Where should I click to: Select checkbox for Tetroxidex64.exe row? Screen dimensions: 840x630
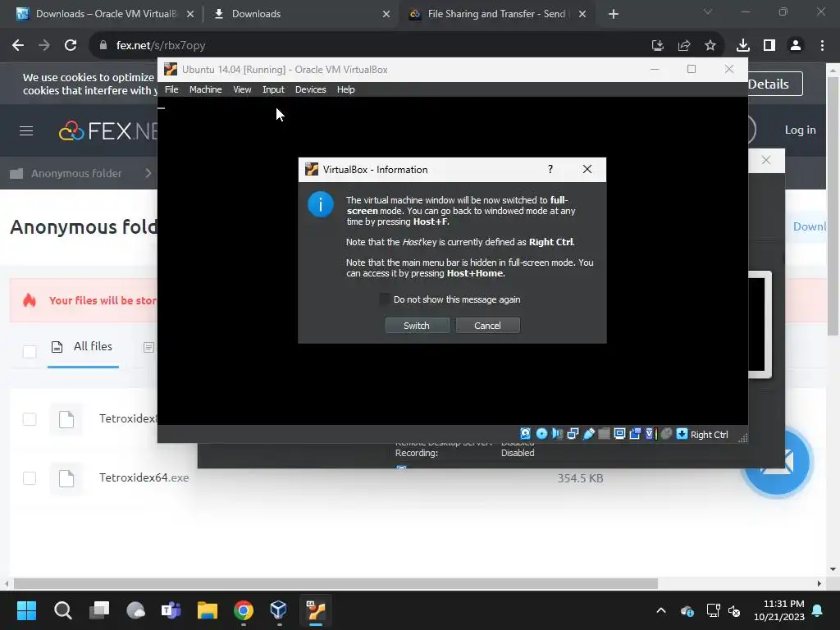[30, 478]
